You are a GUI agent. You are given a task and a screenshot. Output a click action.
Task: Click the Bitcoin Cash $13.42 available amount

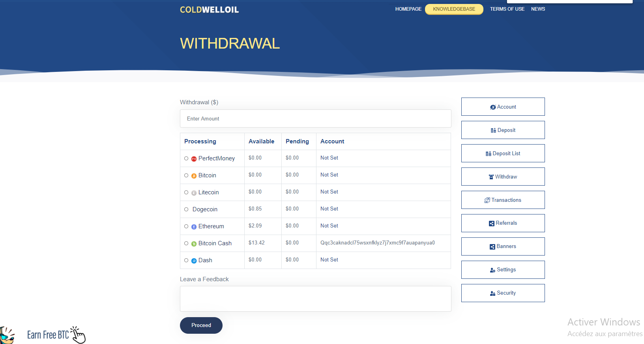point(256,243)
